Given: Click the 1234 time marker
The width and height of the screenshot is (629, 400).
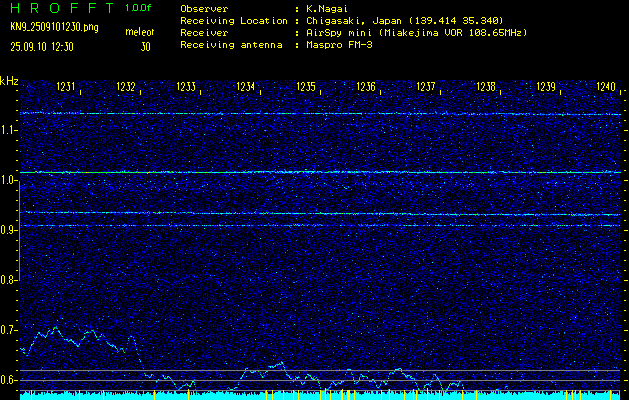Looking at the screenshot, I should click(246, 86).
